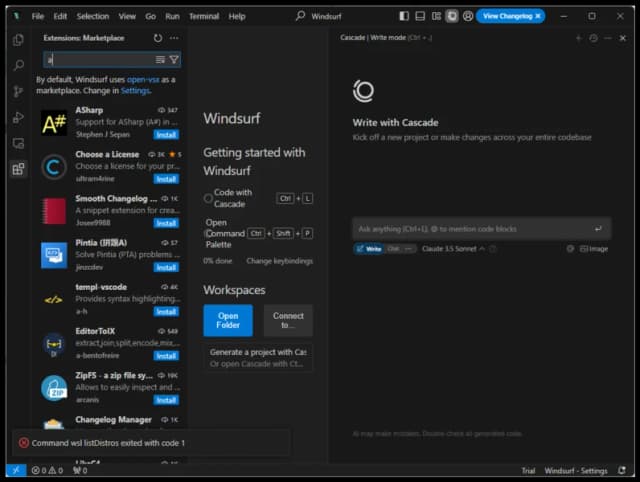Open the Explorer view in activity bar
Image resolution: width=640 pixels, height=482 pixels.
click(x=18, y=40)
